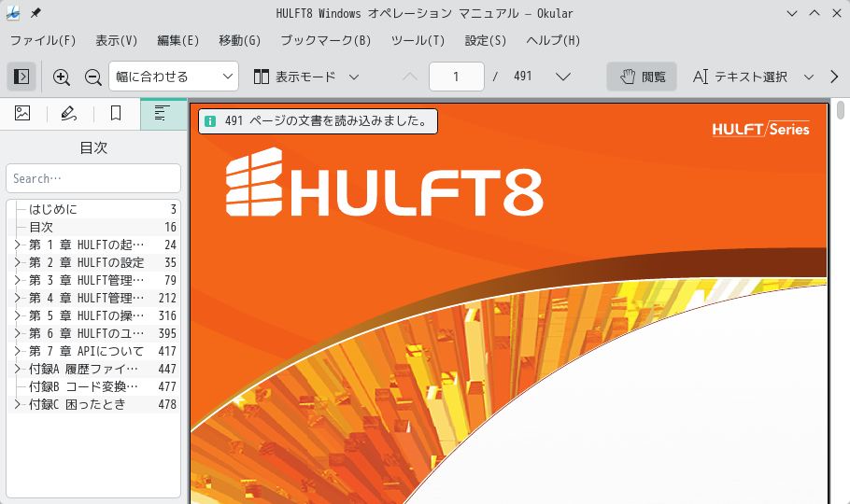The height and width of the screenshot is (504, 850).
Task: Expand 第 5 章 HULFTの操… tree node
Action: [18, 316]
